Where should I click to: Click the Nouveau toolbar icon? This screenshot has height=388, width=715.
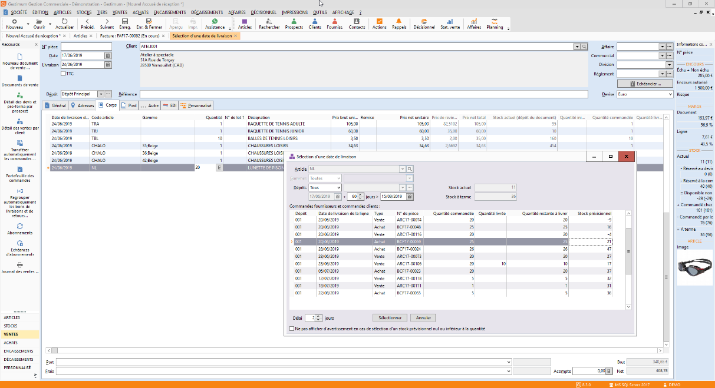14,24
